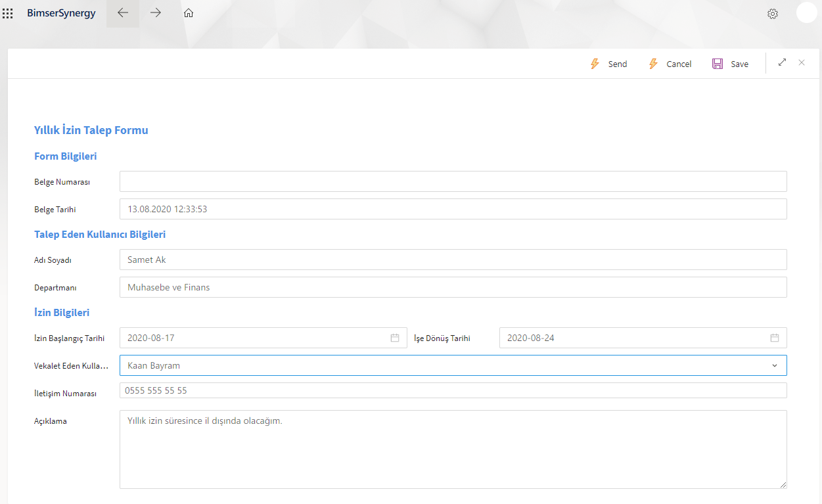Save the leave request form
Screen dimensions: 822x504
click(x=731, y=64)
